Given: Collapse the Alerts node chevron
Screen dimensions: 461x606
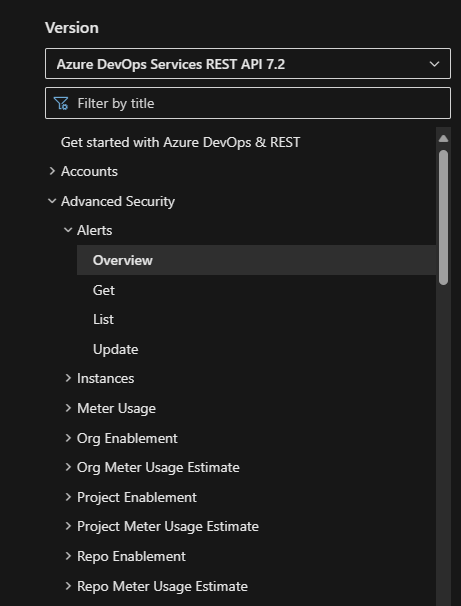Looking at the screenshot, I should click(68, 230).
